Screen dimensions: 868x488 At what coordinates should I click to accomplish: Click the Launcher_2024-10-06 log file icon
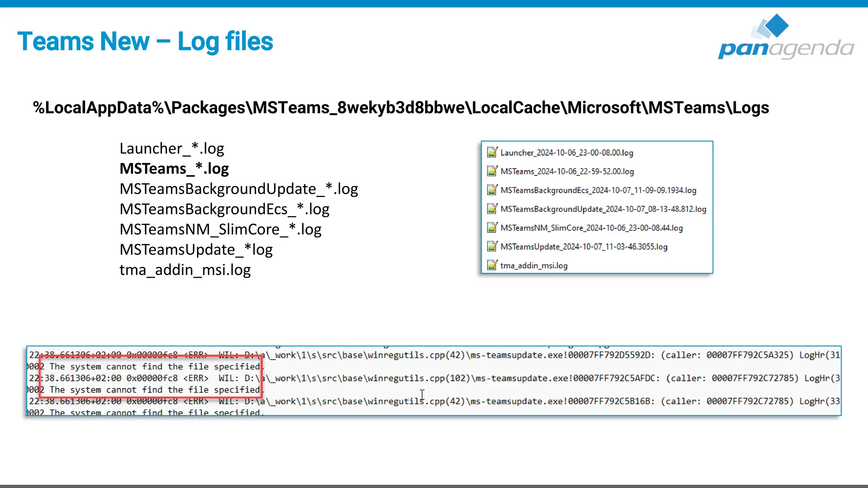coord(492,152)
